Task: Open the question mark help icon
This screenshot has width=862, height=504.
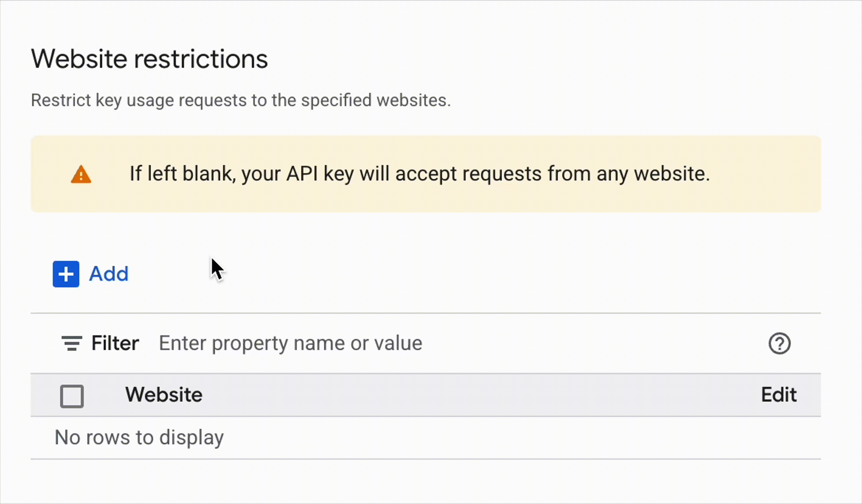Action: [x=779, y=343]
